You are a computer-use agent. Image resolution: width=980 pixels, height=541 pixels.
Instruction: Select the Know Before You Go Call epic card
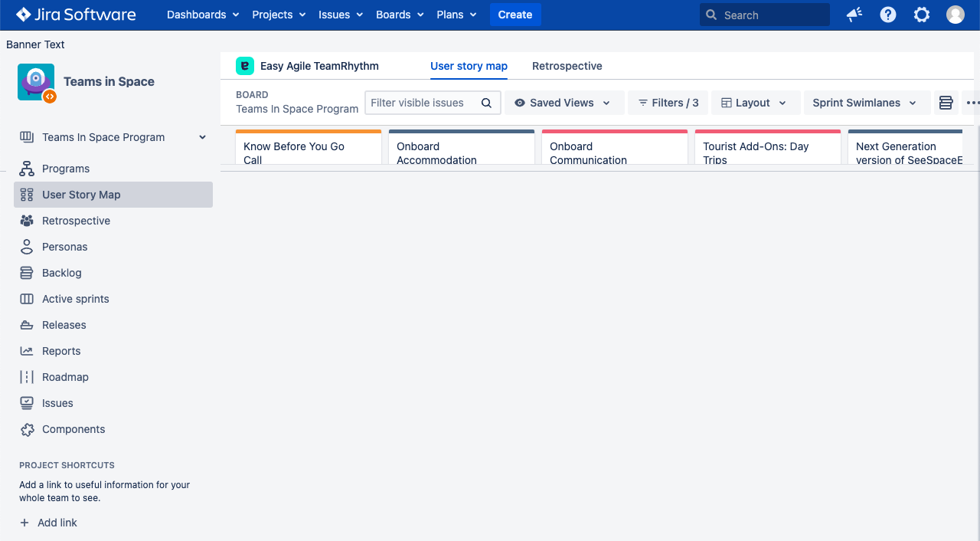pos(308,149)
